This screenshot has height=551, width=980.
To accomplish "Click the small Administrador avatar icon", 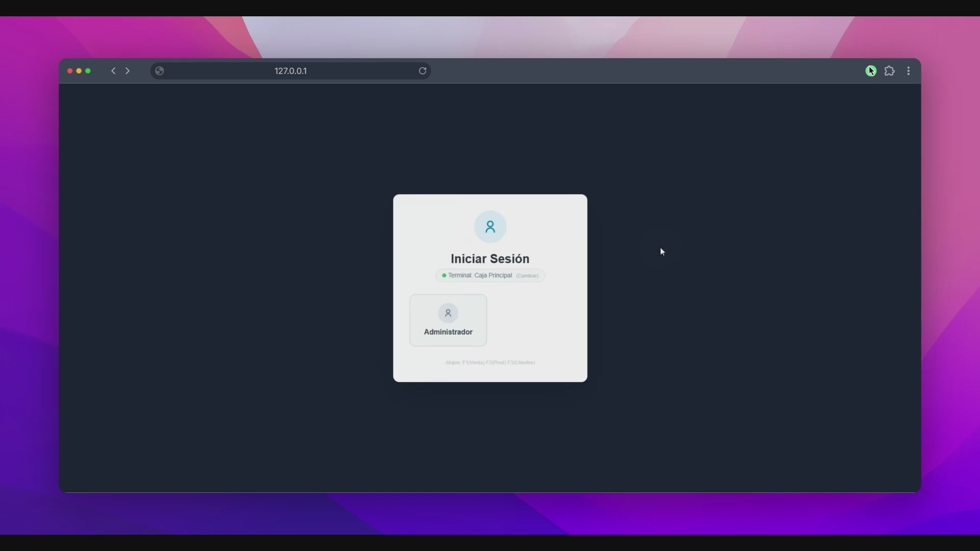I will click(x=448, y=313).
